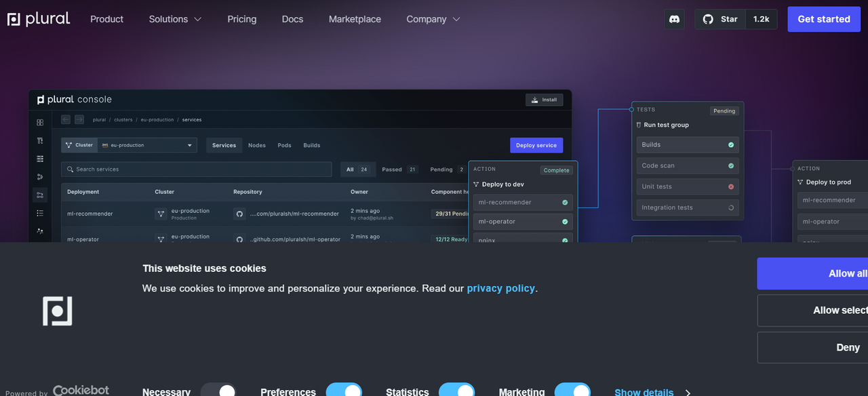Image resolution: width=868 pixels, height=396 pixels.
Task: Expand Show details in the cookie banner
Action: pos(652,392)
